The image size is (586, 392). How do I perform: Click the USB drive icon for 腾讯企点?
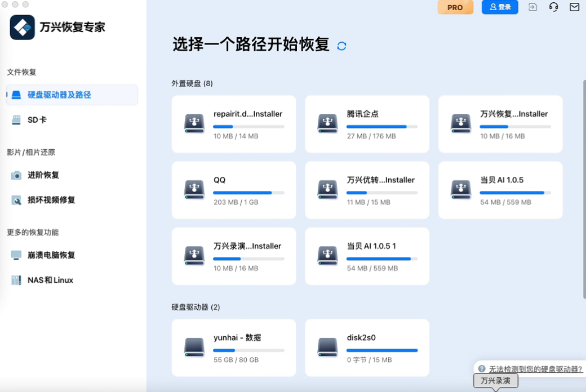point(328,124)
